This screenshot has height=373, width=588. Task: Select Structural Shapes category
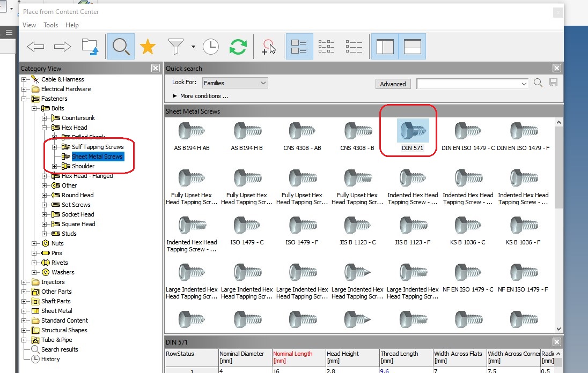[64, 330]
